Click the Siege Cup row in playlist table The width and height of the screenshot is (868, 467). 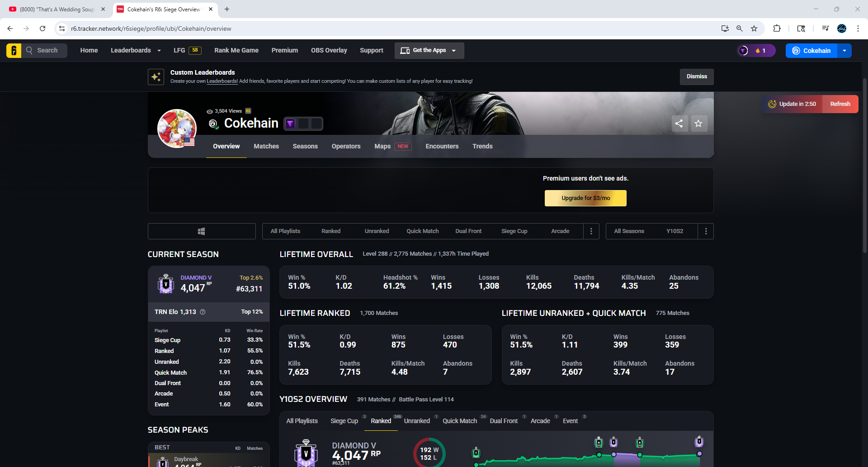208,340
